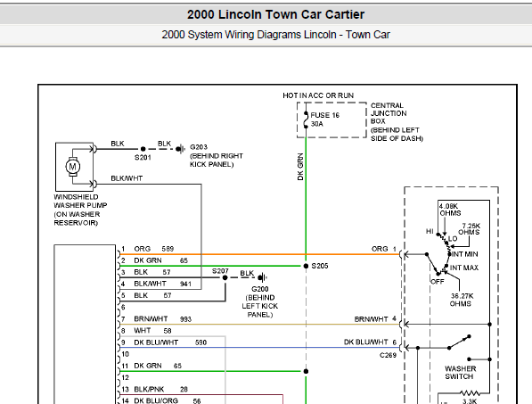
Task: Click the 'WINDSHIELD WASHER PUMP' label
Action: (80, 201)
